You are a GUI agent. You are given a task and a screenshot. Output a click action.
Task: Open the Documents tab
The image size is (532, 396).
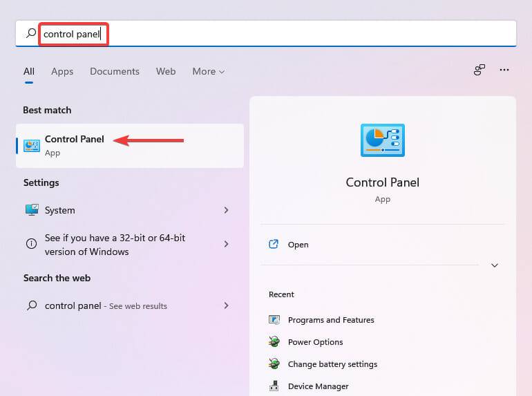[114, 71]
